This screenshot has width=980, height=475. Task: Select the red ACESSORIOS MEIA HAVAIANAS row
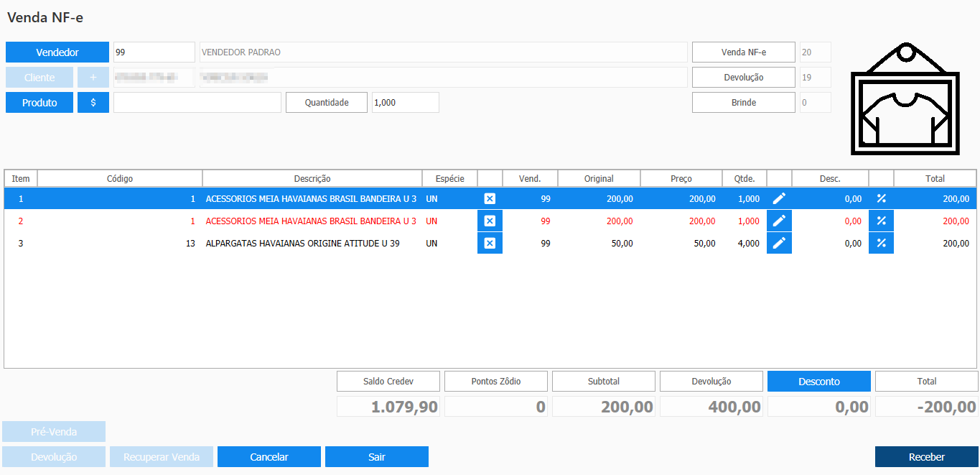click(x=490, y=221)
